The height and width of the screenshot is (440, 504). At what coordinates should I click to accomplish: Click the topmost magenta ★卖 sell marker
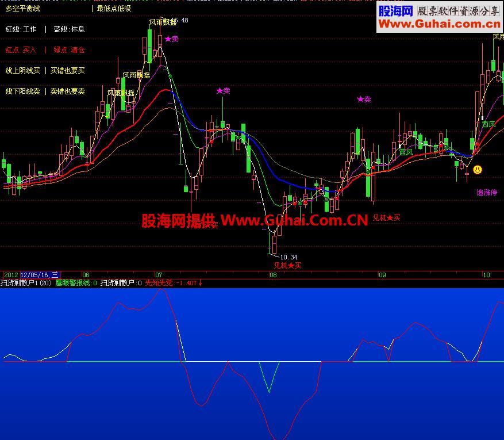171,39
